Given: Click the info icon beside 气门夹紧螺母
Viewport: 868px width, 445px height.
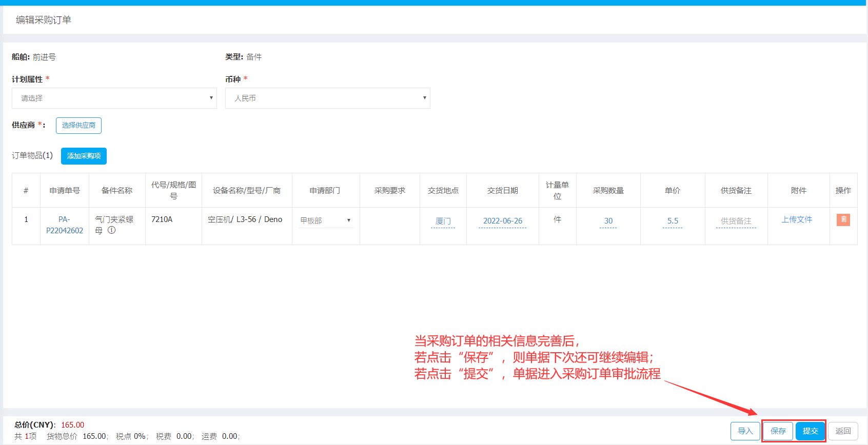Looking at the screenshot, I should pyautogui.click(x=111, y=230).
